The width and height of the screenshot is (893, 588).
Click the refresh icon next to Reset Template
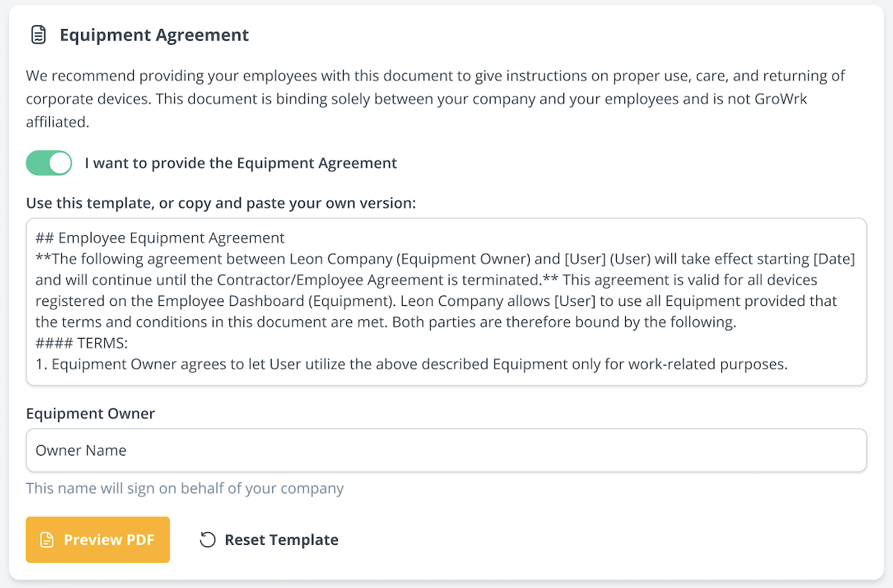(x=208, y=539)
